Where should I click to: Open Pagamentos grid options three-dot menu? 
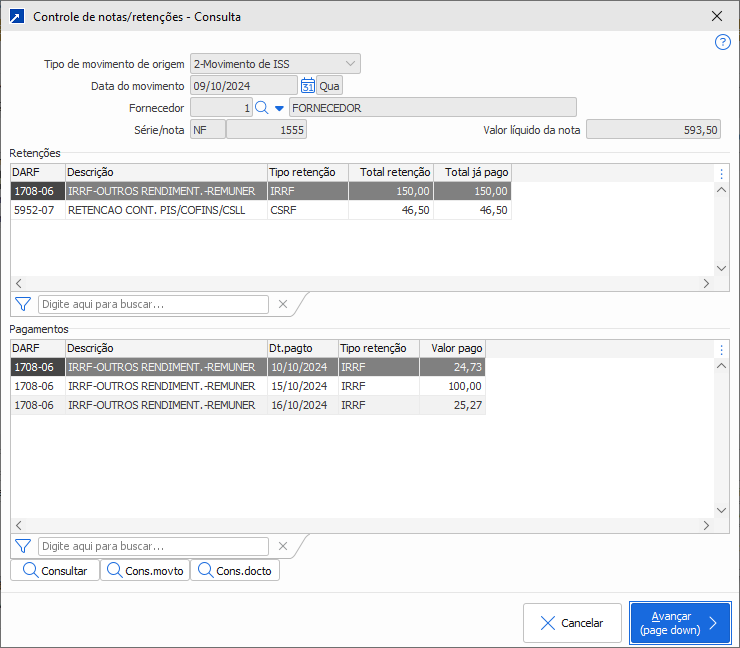[x=722, y=350]
